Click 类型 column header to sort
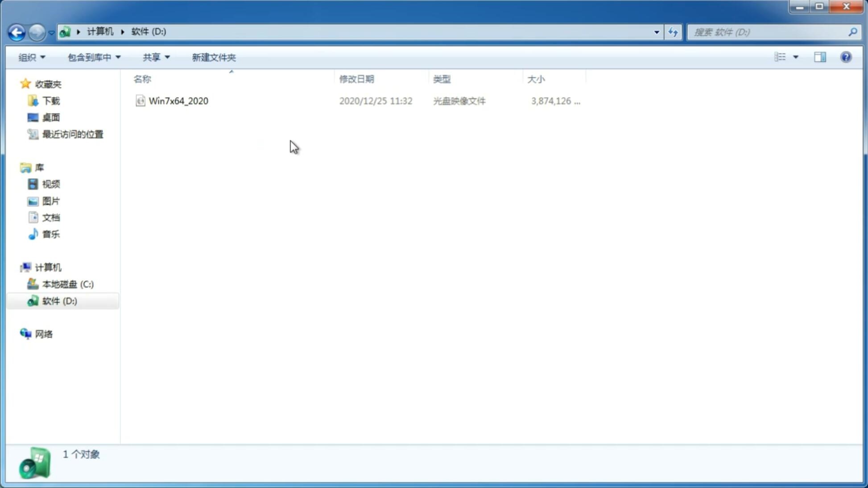The height and width of the screenshot is (488, 868). coord(441,78)
